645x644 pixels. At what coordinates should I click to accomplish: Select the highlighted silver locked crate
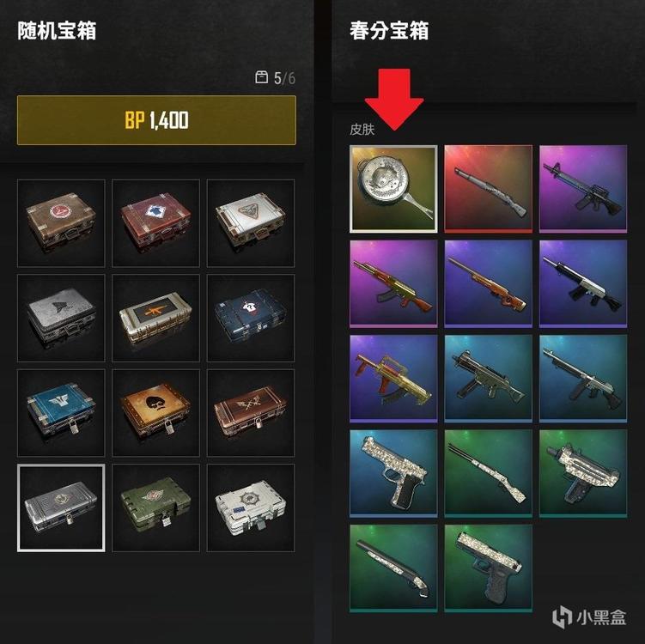(x=61, y=507)
